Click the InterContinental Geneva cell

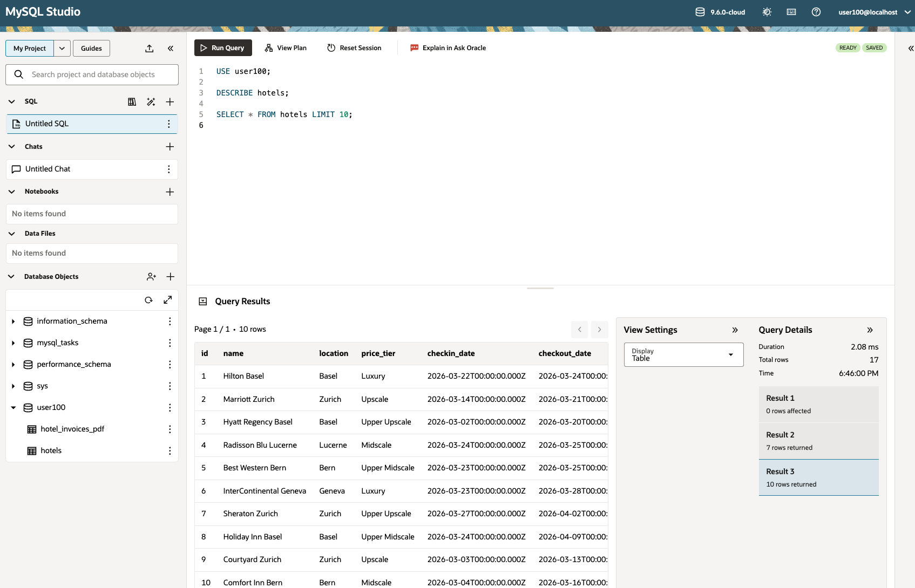[265, 491]
